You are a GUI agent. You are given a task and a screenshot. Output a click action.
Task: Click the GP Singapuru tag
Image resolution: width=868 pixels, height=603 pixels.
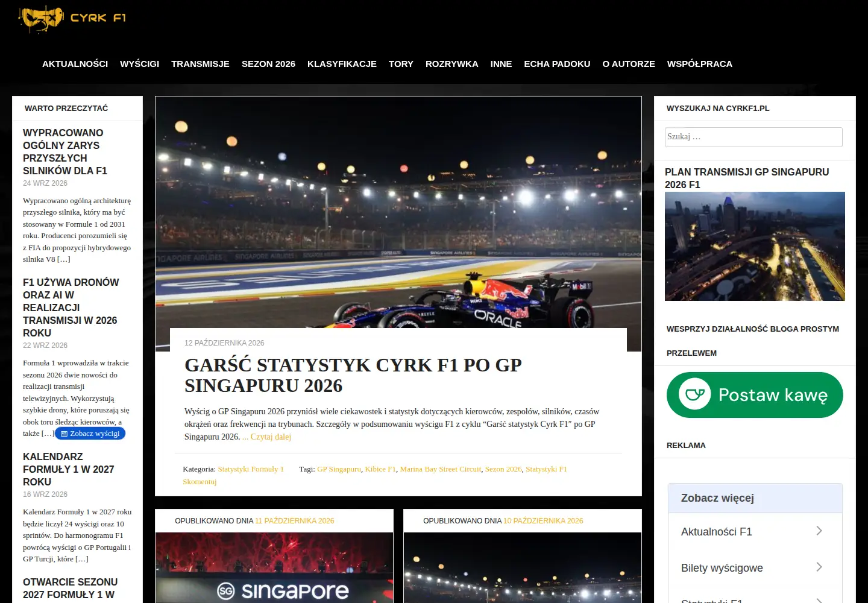[339, 469]
